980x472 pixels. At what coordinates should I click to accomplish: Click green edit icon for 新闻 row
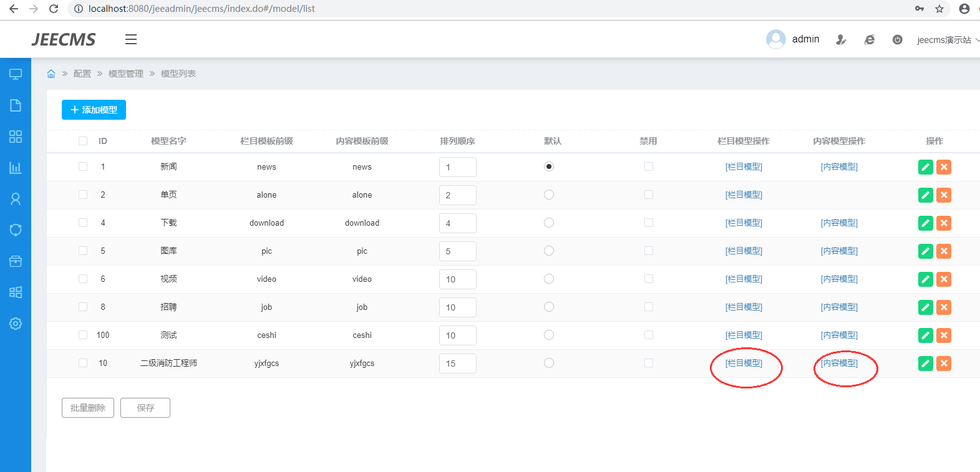(925, 167)
